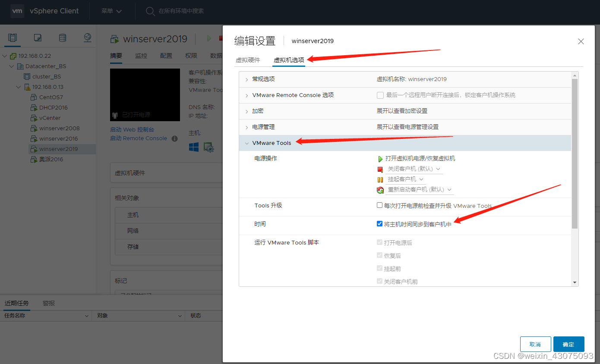The width and height of the screenshot is (600, 364).
Task: Click the 取消 button
Action: (x=535, y=344)
